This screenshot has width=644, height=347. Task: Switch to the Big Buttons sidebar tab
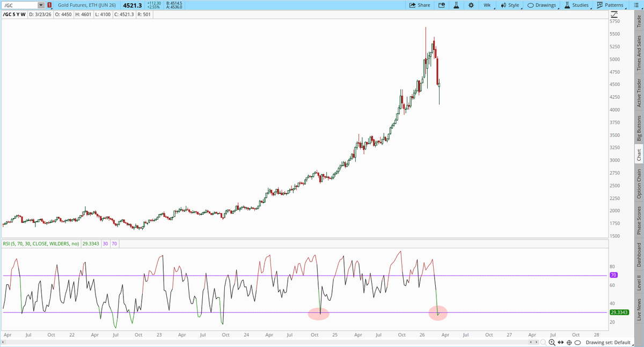point(639,127)
